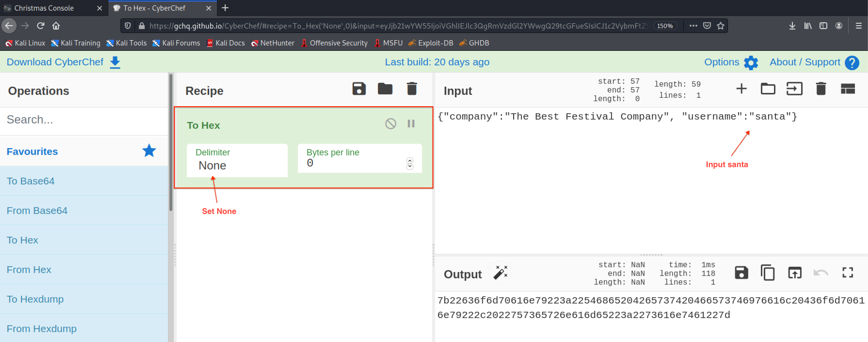
Task: Click the hex output text
Action: 651,308
